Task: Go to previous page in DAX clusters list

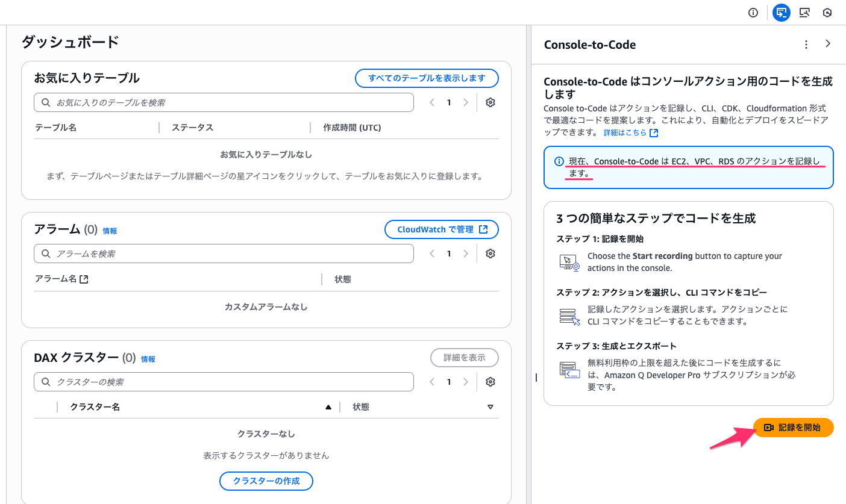Action: point(431,382)
